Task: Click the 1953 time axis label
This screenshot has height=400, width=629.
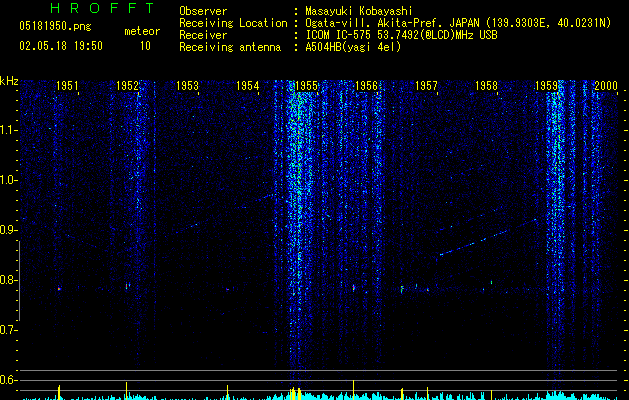Action: click(x=187, y=85)
